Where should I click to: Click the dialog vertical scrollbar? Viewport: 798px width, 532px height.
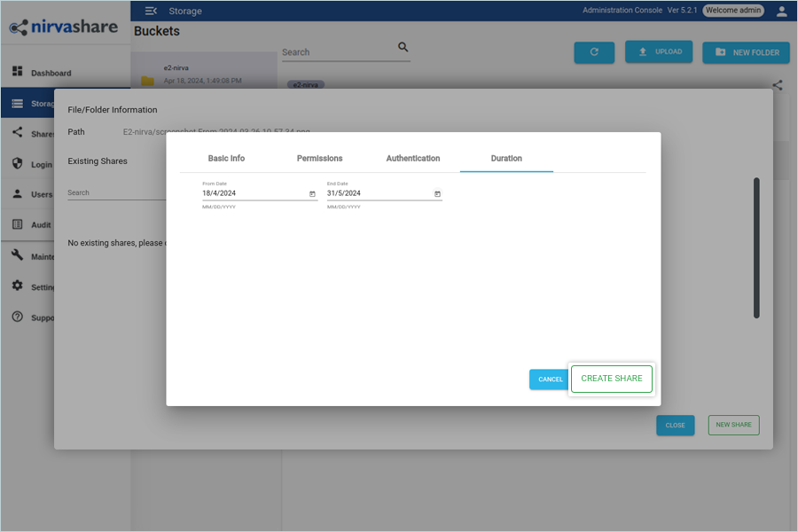pyautogui.click(x=757, y=248)
